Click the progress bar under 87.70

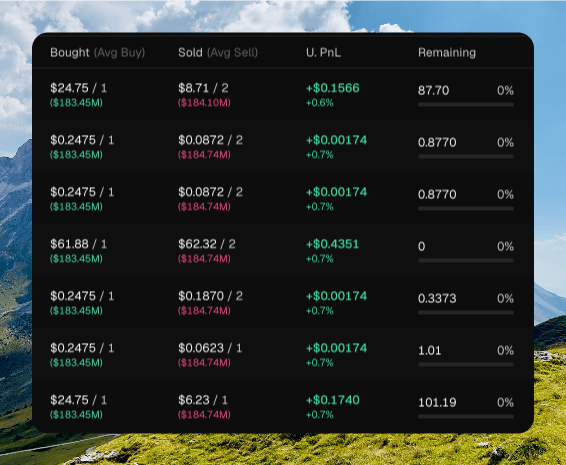pos(466,105)
